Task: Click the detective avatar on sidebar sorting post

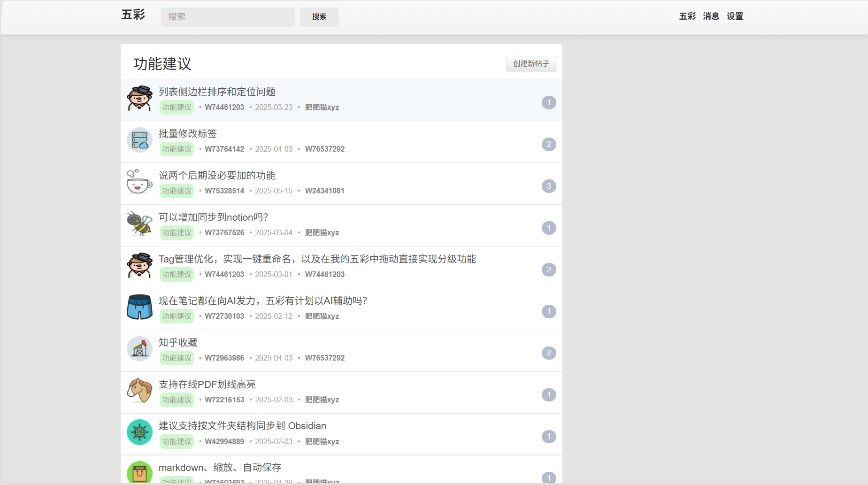Action: coord(139,98)
